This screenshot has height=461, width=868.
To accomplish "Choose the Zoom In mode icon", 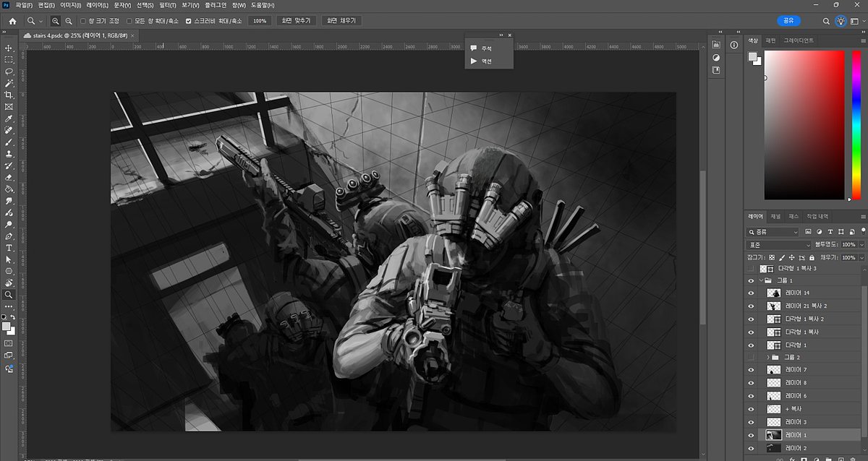I will pyautogui.click(x=56, y=21).
